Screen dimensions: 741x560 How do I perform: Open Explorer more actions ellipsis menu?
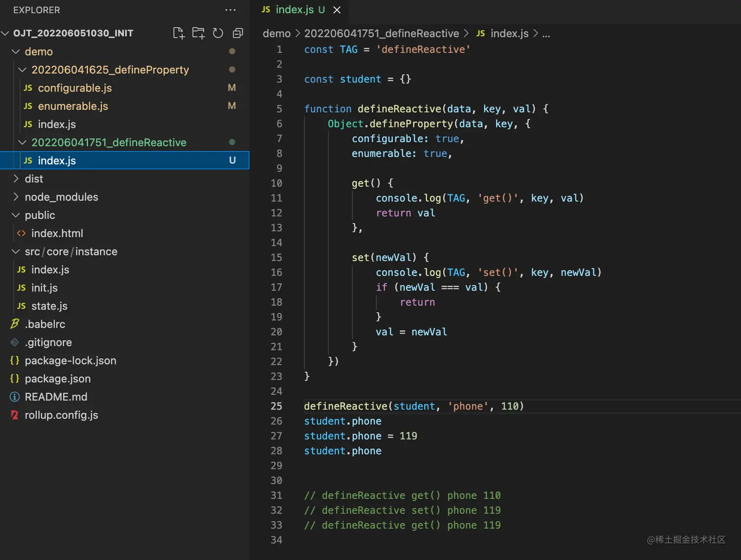tap(230, 10)
